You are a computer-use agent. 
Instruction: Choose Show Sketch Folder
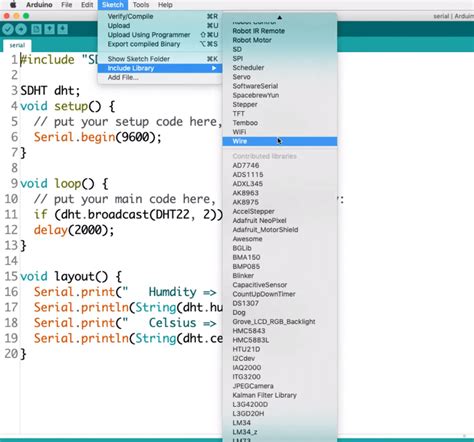(160, 59)
